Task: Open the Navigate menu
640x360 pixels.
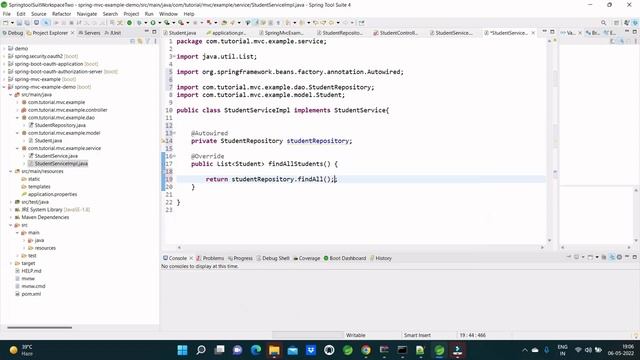Action: pyautogui.click(x=87, y=14)
